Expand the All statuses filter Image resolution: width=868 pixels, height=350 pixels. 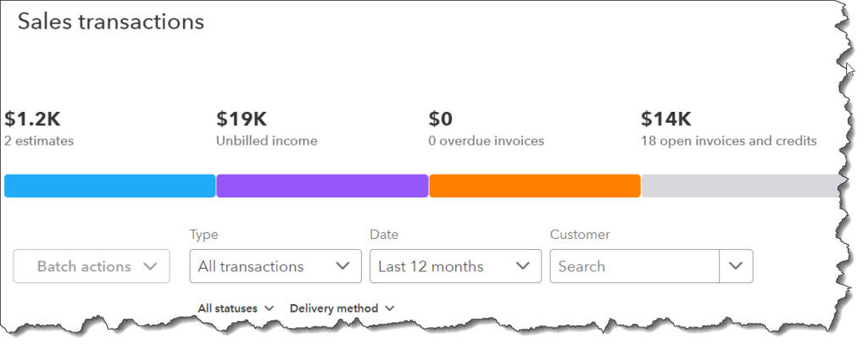pyautogui.click(x=236, y=308)
